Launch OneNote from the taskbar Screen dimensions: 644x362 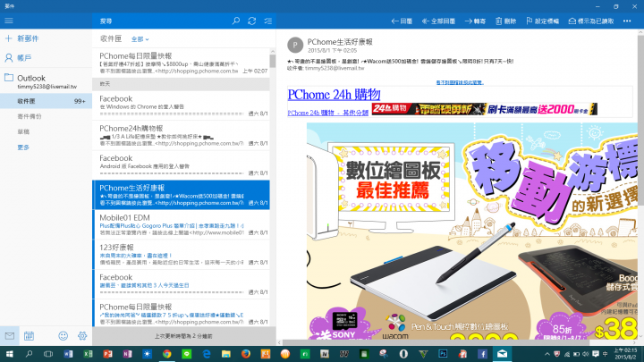coord(127,354)
